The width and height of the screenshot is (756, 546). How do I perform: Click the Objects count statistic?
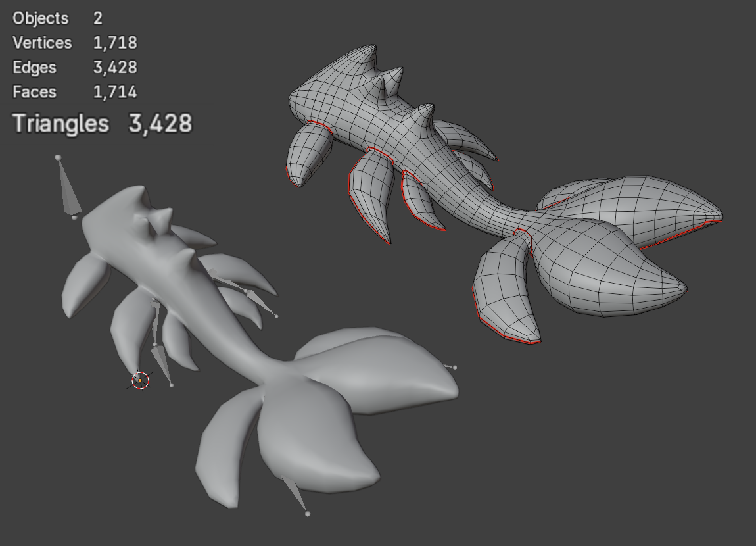pos(57,18)
